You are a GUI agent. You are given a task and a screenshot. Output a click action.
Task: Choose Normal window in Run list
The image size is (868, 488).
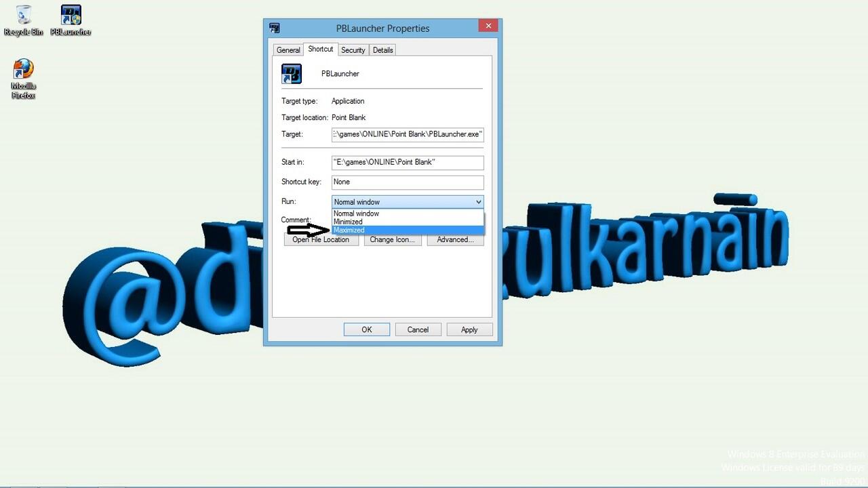point(408,213)
